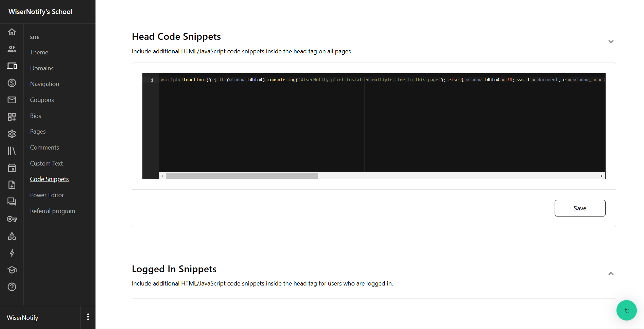The image size is (644, 329).
Task: Open the graduation cap icon
Action: click(x=12, y=270)
